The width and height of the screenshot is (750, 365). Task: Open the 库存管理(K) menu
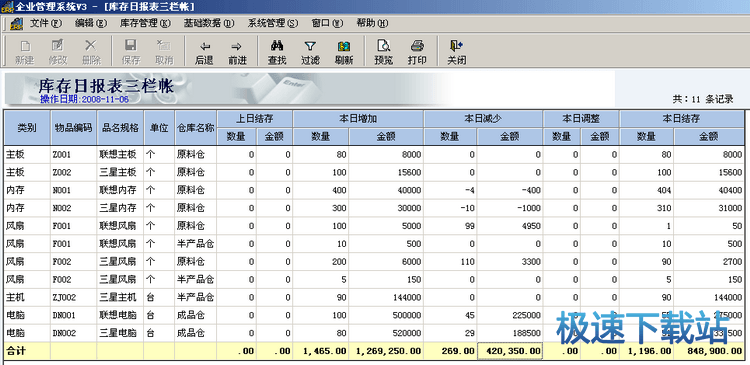[145, 23]
